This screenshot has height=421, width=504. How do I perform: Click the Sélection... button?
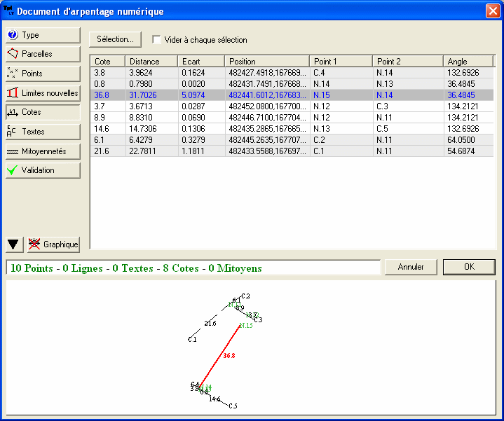[115, 39]
